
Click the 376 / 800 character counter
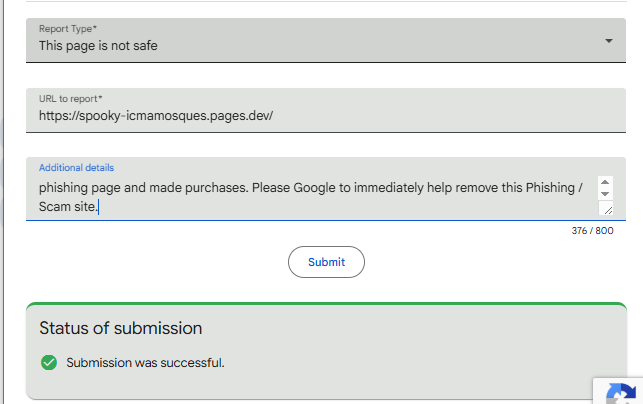point(592,231)
